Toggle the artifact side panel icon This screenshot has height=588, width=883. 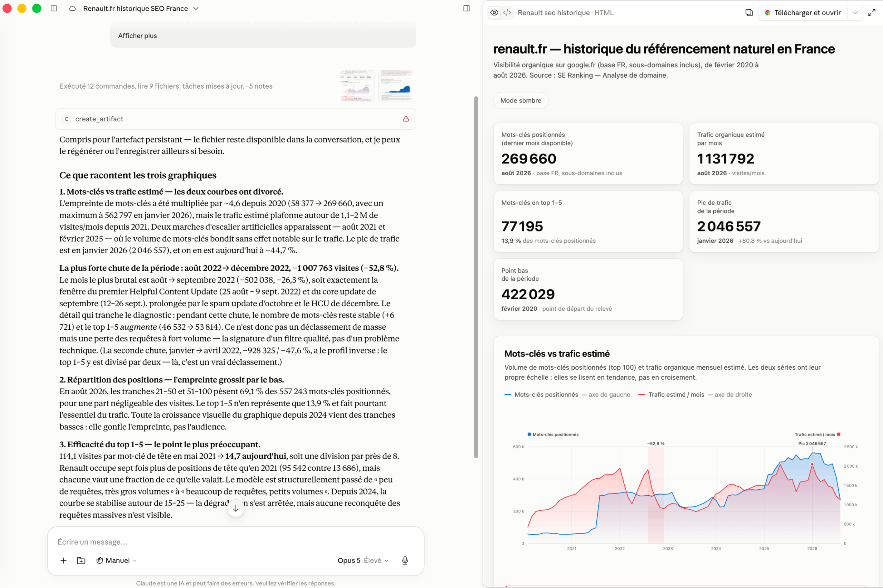[x=466, y=8]
